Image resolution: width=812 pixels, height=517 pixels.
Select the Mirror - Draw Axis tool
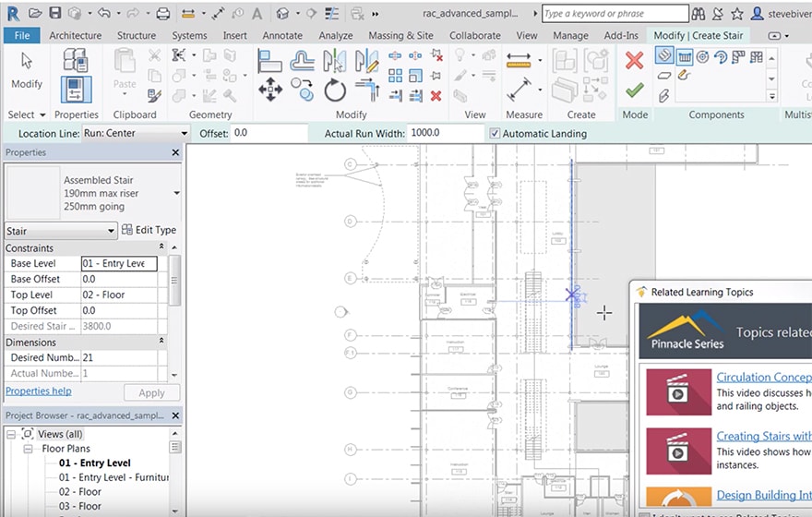[366, 61]
